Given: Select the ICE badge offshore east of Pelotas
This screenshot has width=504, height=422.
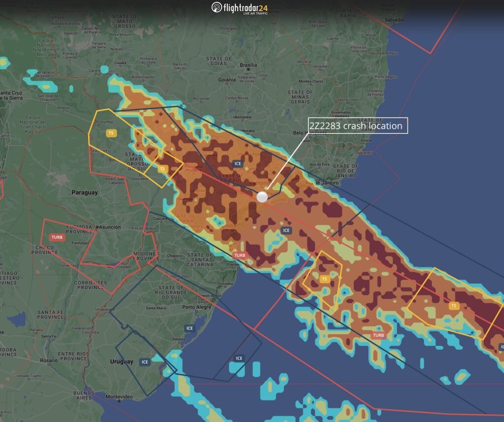Looking at the screenshot, I should click(x=239, y=358).
